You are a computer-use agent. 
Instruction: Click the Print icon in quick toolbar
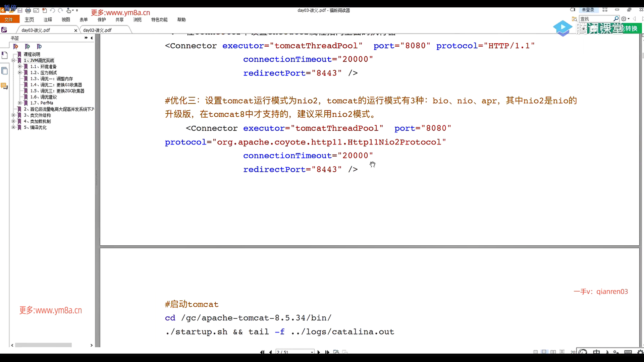pyautogui.click(x=28, y=11)
